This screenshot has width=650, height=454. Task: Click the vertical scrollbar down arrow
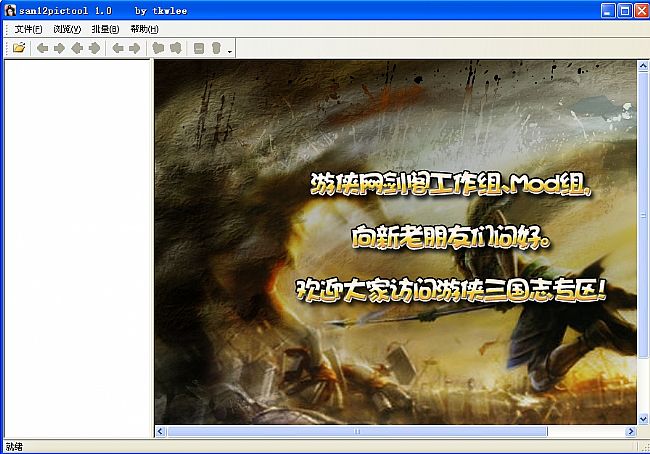[x=643, y=418]
